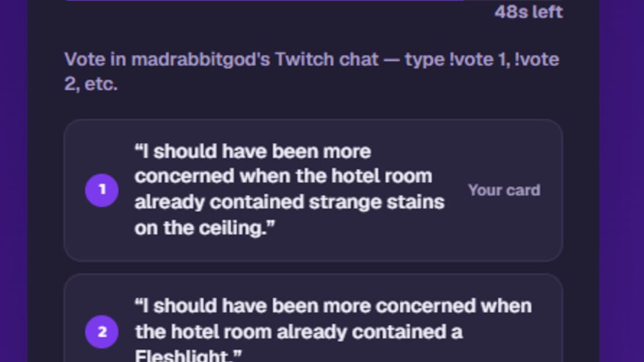
Task: Click the "48s left" countdown text
Action: [x=528, y=12]
